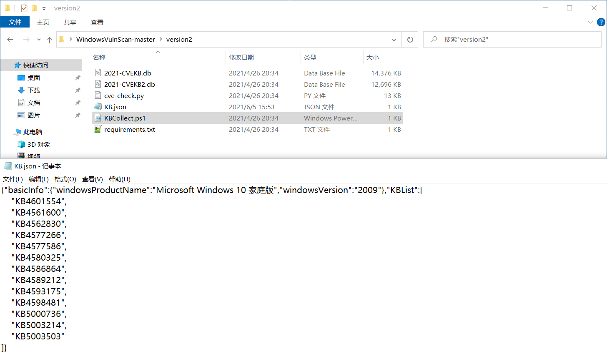
Task: Click the "KB4601554" line in Notepad
Action: coord(39,201)
